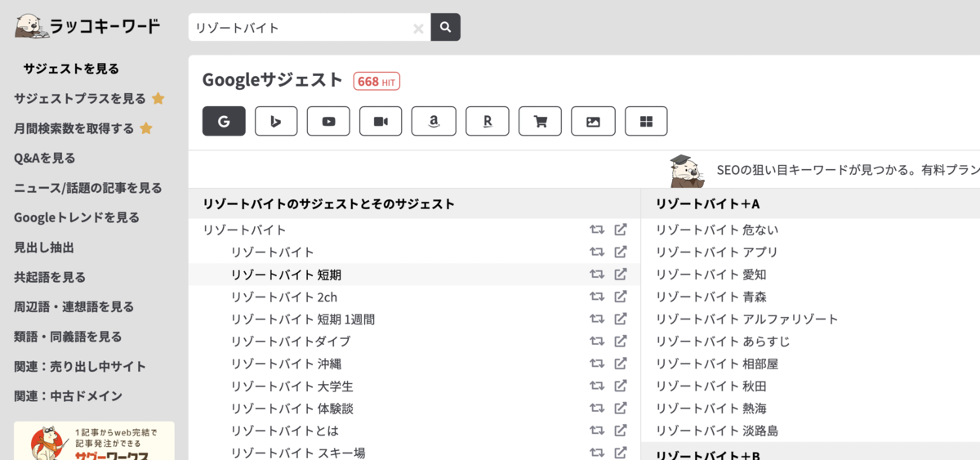The image size is (980, 460).
Task: Re-search icon on top-level リゾートバイト row
Action: pyautogui.click(x=597, y=230)
